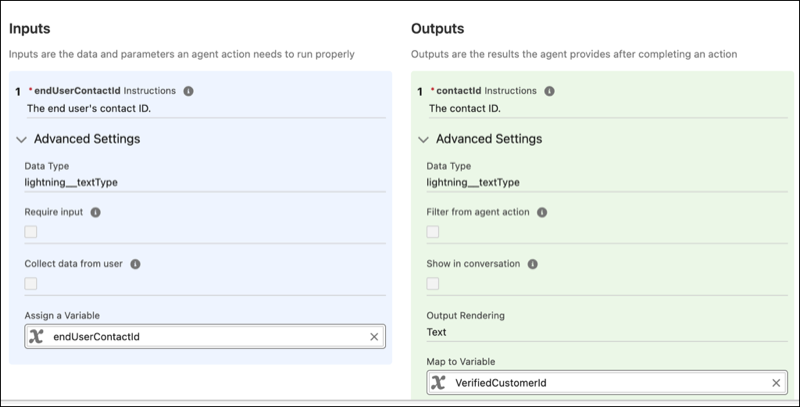Click the Map to Variable label
The width and height of the screenshot is (800, 407).
coord(461,362)
